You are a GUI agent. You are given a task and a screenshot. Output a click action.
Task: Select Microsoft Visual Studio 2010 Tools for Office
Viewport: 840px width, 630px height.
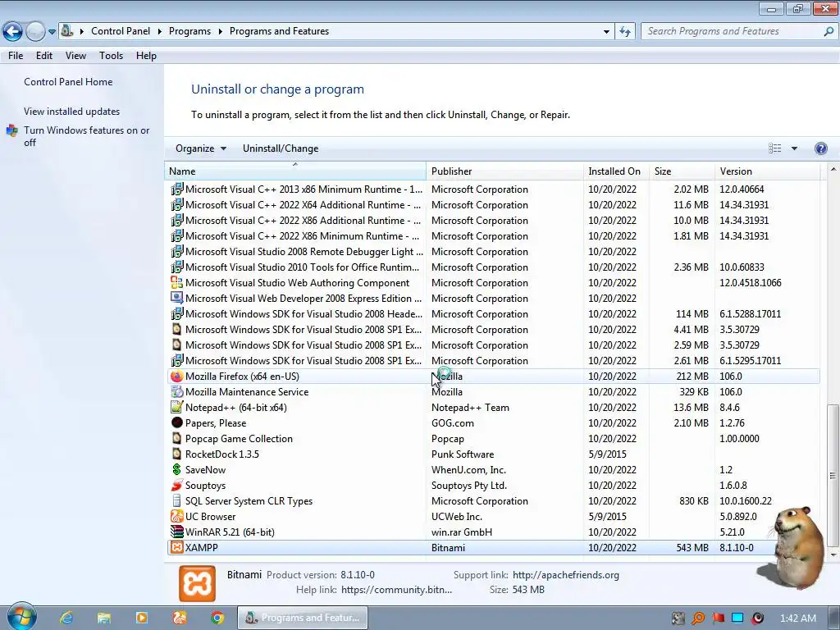pos(493,267)
